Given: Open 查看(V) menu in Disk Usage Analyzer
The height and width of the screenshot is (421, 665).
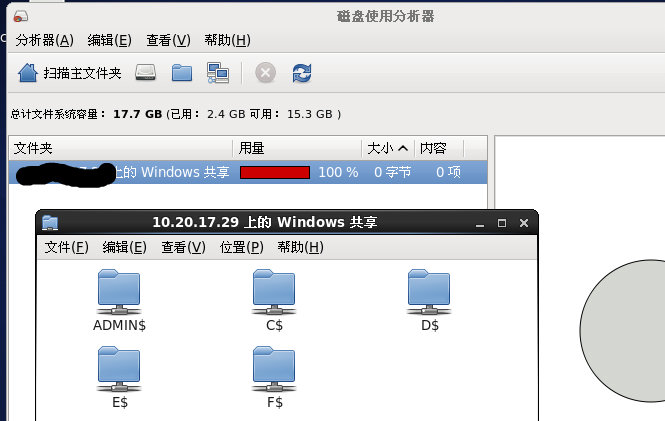Looking at the screenshot, I should click(168, 40).
